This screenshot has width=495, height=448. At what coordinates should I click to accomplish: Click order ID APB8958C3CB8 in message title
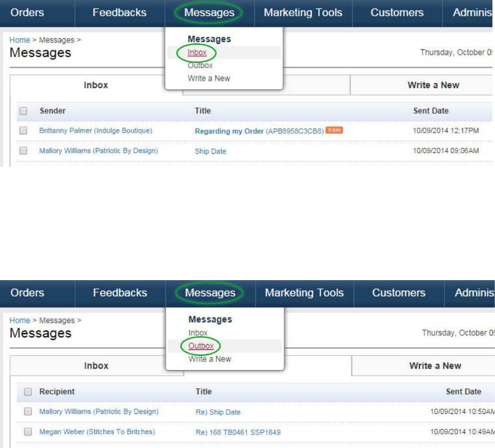point(294,131)
